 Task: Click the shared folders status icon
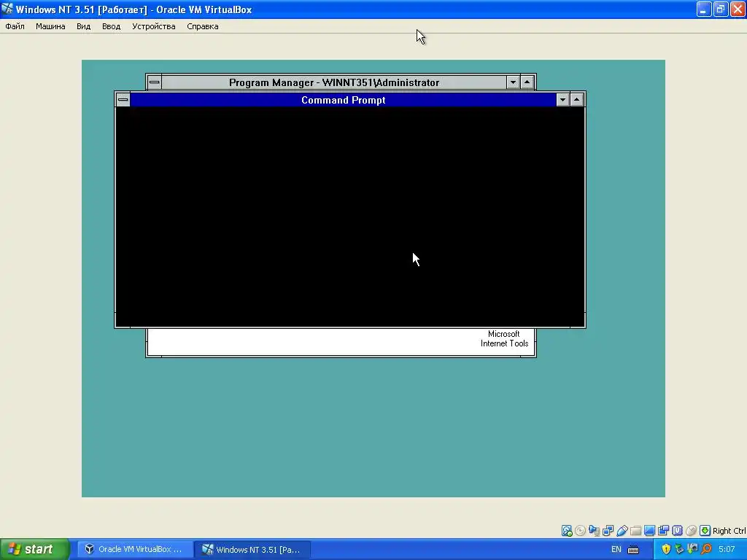tap(635, 531)
